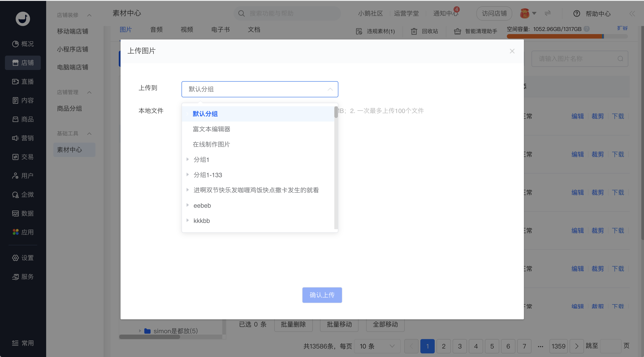
Task: Select 富文本编辑器 group option
Action: tap(258, 129)
